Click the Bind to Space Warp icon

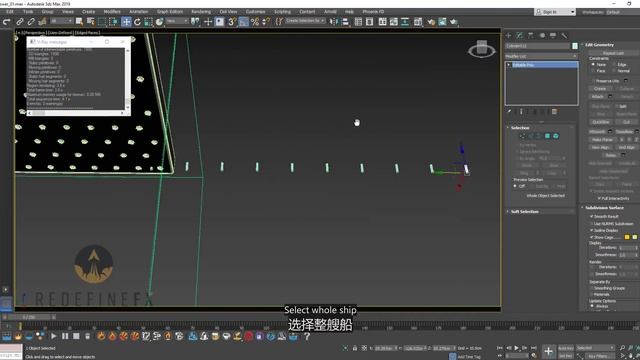tap(42, 22)
